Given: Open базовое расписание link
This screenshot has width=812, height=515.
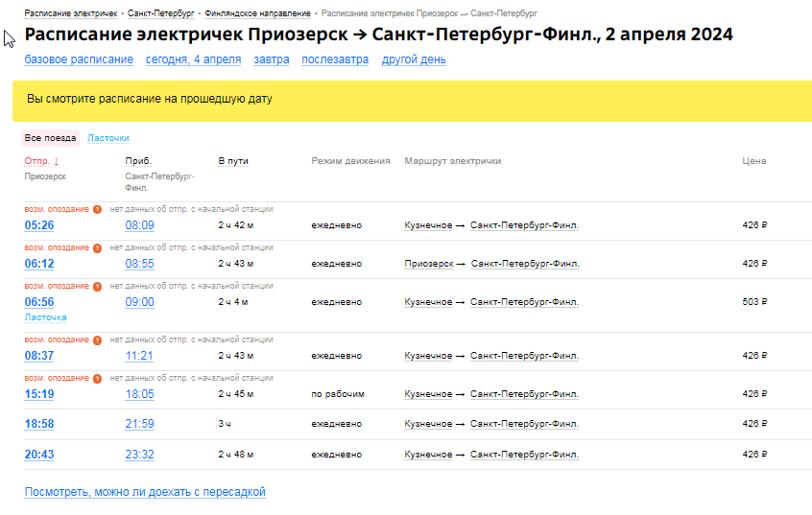Looking at the screenshot, I should click(79, 59).
